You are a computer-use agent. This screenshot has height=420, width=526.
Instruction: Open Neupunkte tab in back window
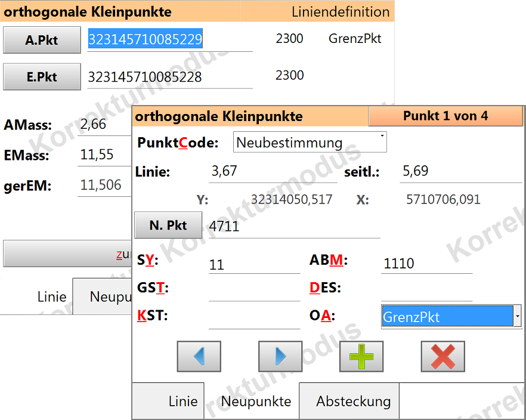point(103,297)
